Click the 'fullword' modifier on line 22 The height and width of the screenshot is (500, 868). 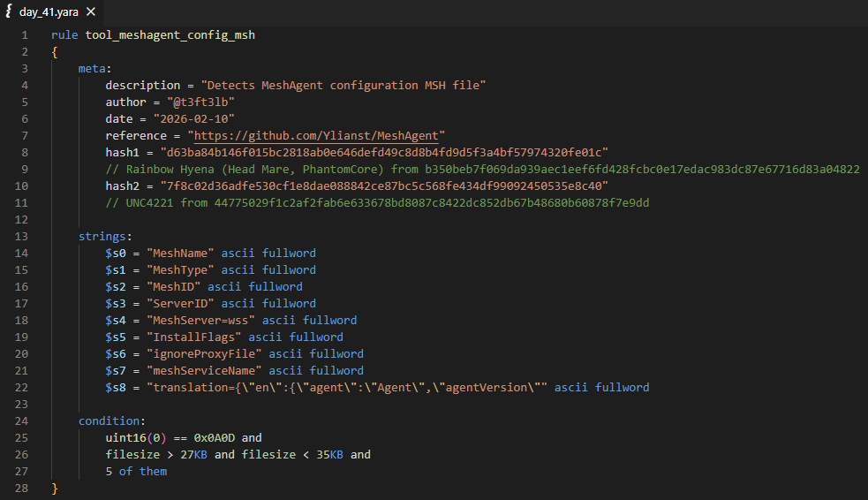(623, 388)
